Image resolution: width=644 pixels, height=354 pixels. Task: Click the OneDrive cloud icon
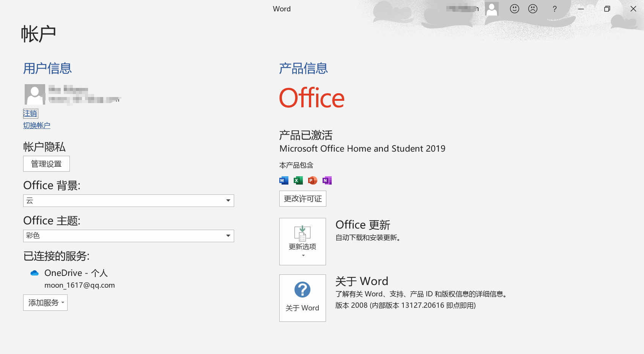[x=35, y=273]
